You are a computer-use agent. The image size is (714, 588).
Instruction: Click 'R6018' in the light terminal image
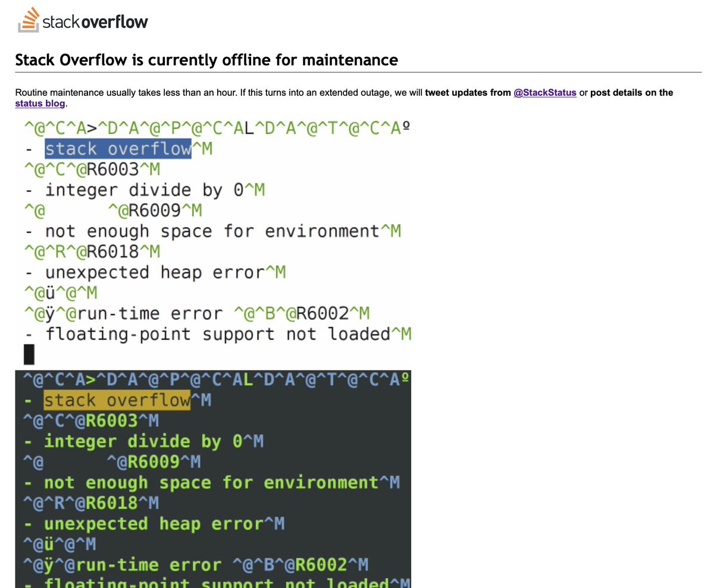click(x=112, y=252)
